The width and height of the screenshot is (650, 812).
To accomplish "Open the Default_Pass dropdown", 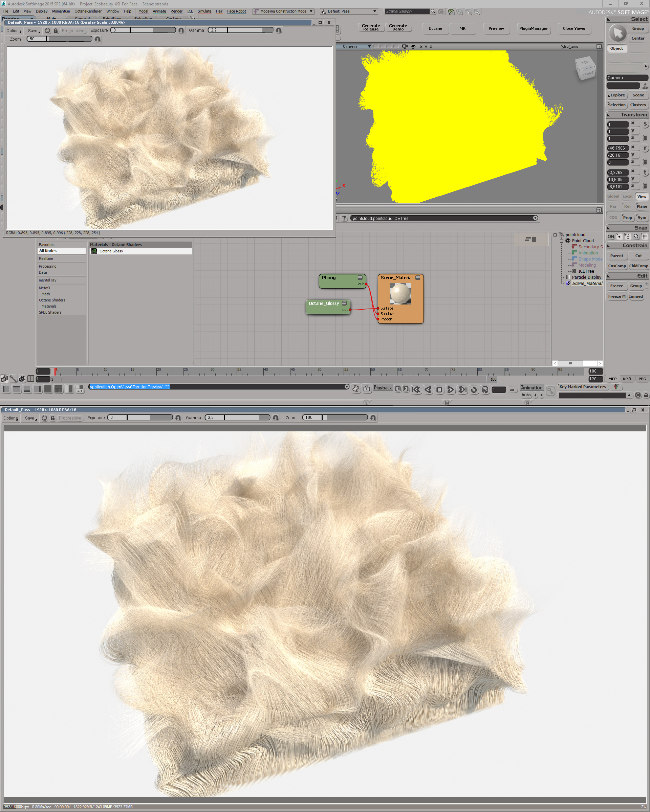I will (374, 11).
